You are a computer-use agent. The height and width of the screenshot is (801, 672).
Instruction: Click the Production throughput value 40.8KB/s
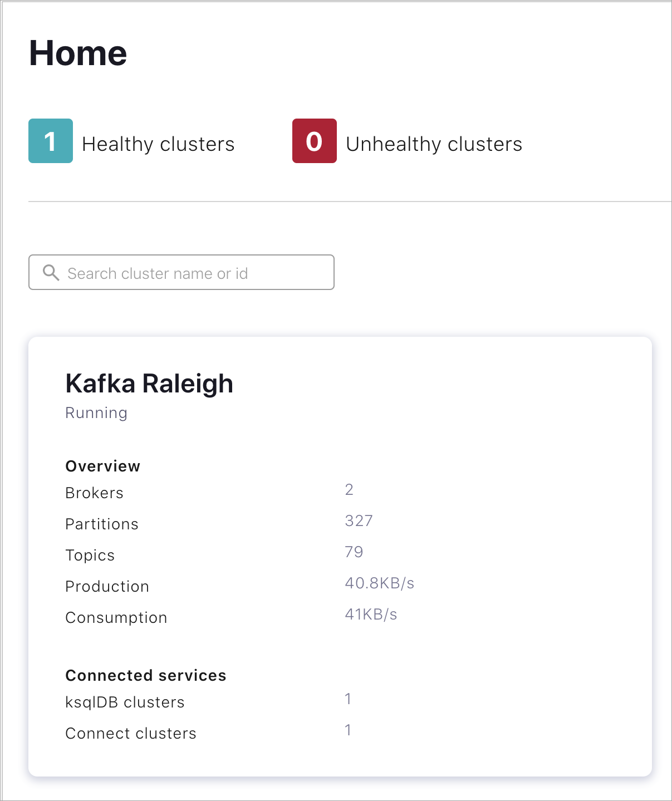[x=380, y=583]
